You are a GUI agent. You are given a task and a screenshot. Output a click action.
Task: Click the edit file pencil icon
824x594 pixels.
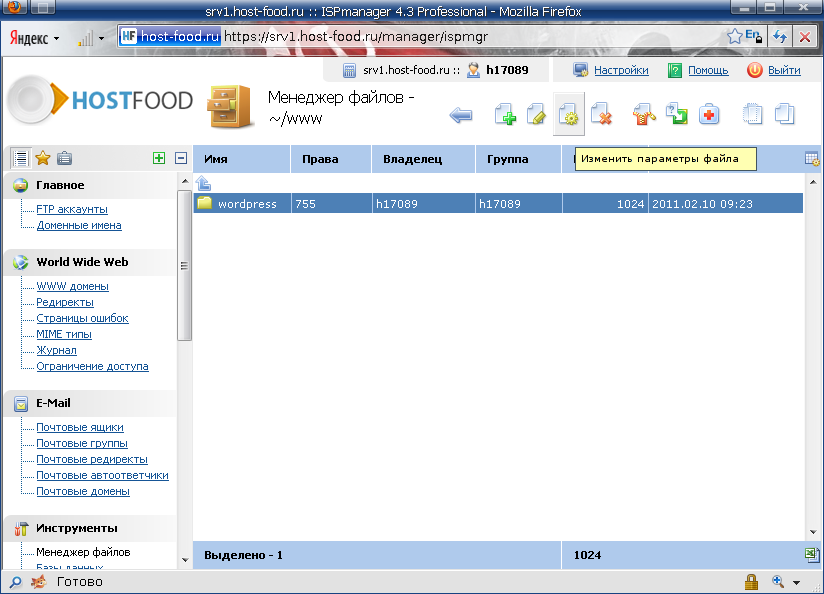(537, 116)
